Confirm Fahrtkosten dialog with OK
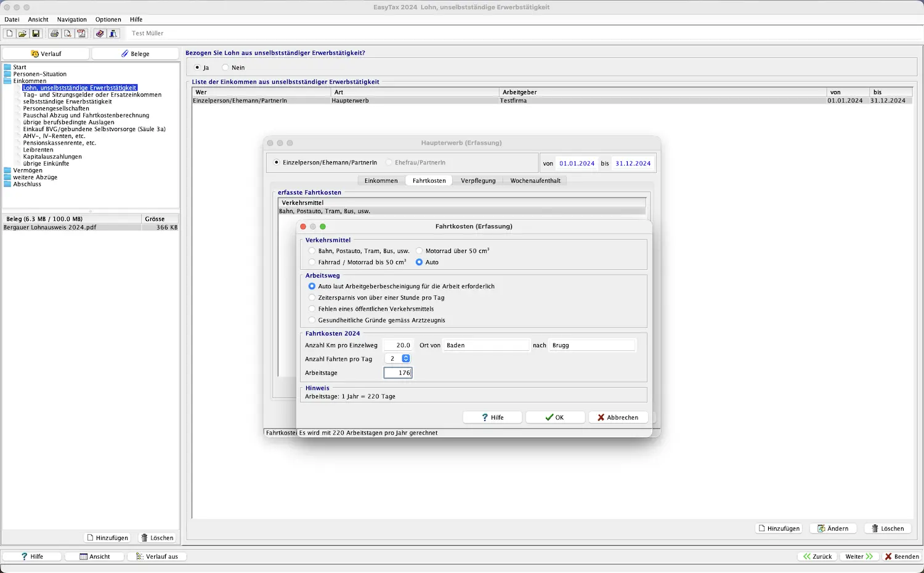 [x=554, y=417]
